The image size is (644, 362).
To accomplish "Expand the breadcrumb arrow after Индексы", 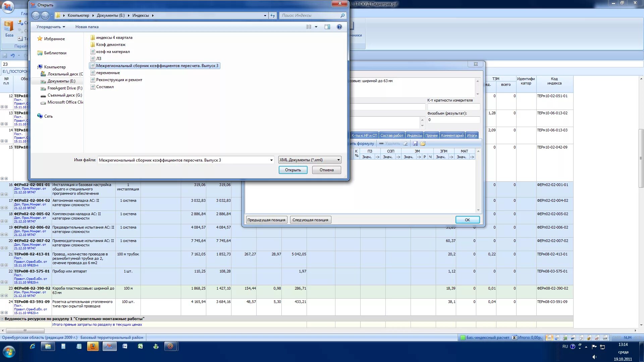I will (x=153, y=15).
